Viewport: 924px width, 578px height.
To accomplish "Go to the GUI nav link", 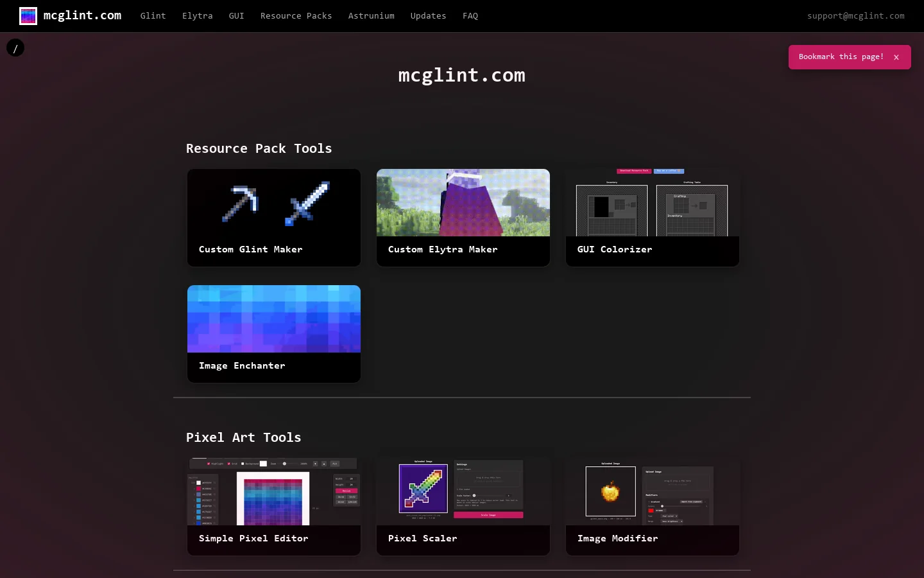I will pyautogui.click(x=237, y=16).
